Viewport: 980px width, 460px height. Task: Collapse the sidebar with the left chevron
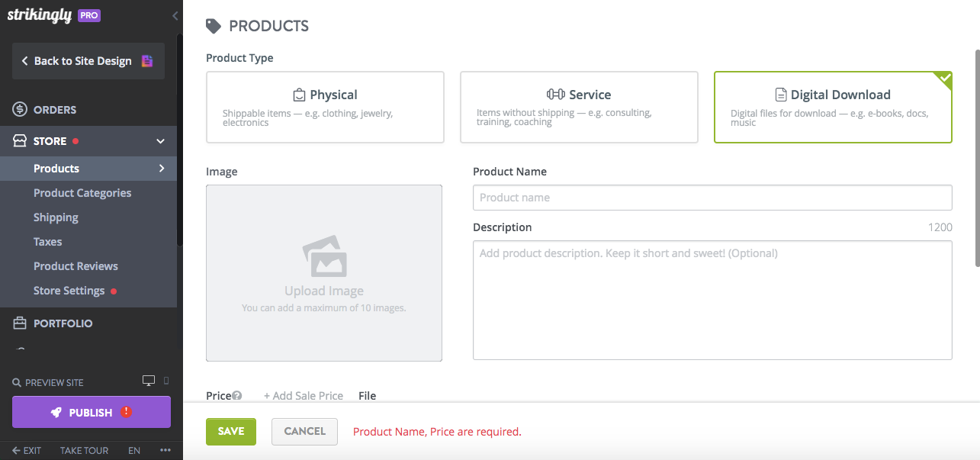(175, 15)
